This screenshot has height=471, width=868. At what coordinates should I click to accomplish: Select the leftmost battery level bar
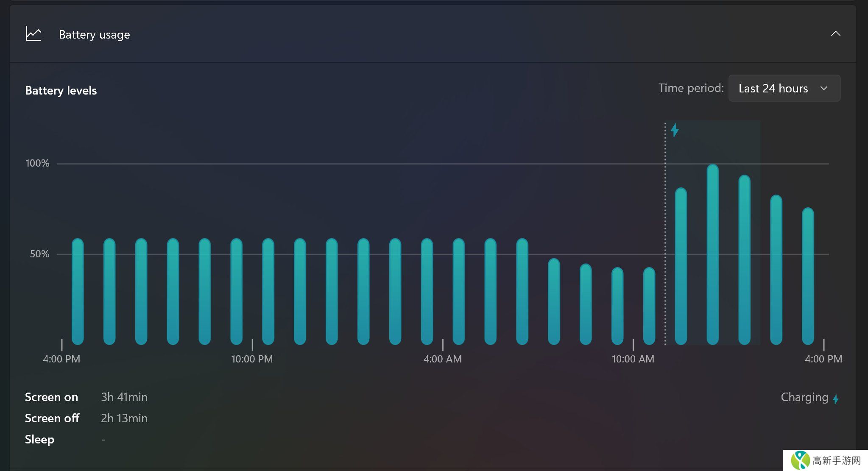[78, 292]
